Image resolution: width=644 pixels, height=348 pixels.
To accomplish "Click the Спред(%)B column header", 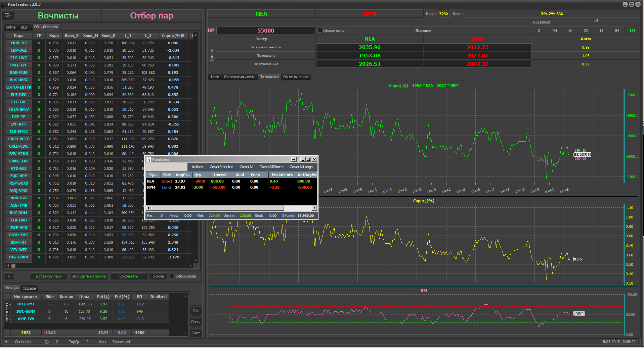I will [x=173, y=36].
